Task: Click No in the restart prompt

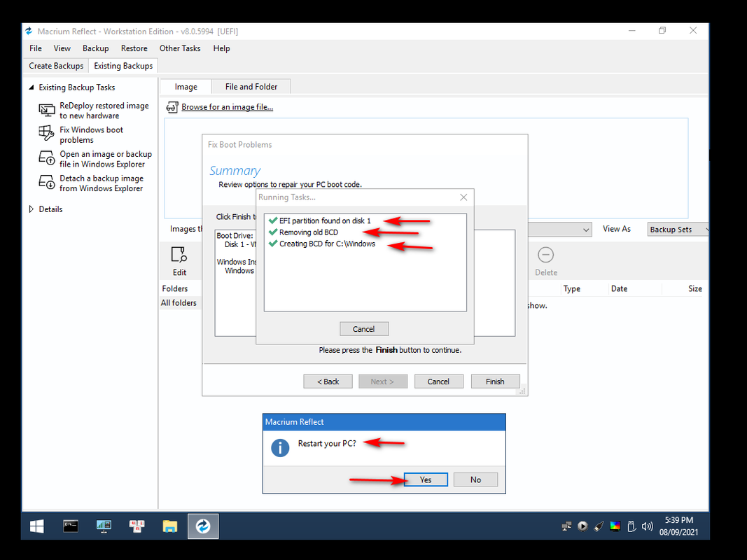Action: tap(475, 479)
